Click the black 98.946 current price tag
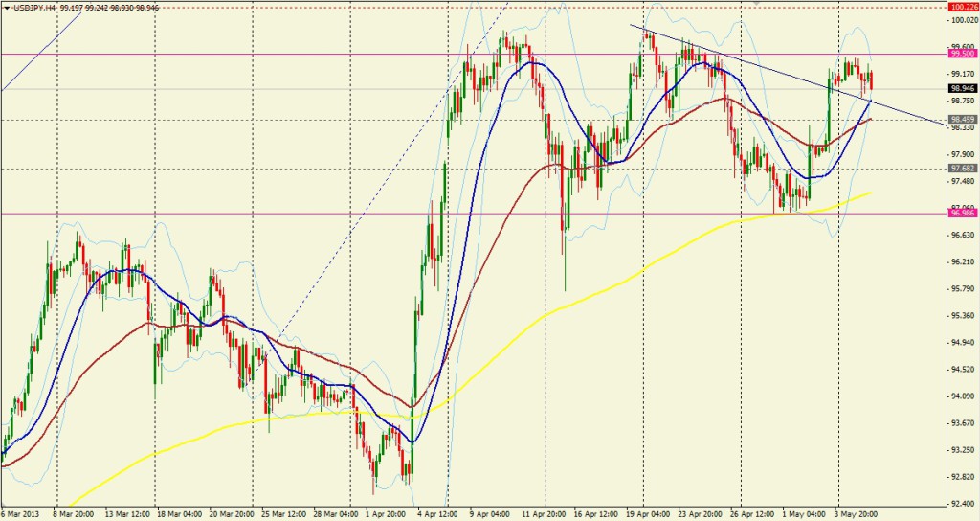 tap(961, 88)
